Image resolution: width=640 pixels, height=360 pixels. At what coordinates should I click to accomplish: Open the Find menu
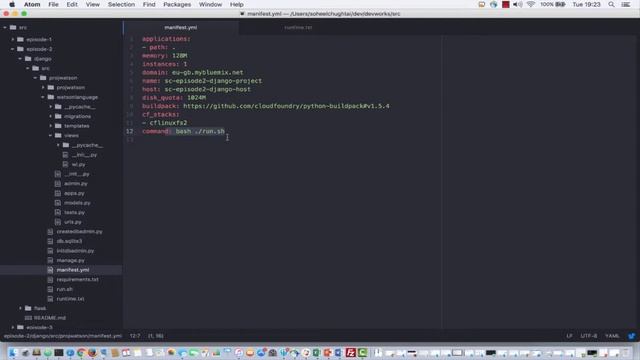coord(149,4)
